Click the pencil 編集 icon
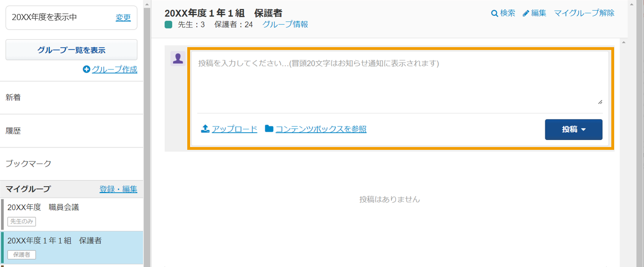Screen dimensions: 644x267 pos(526,14)
